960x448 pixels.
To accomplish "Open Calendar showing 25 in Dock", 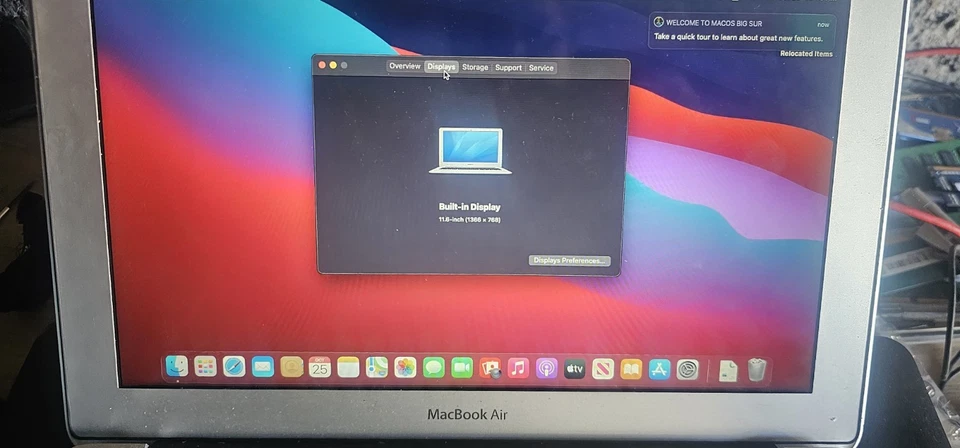I will coord(320,367).
